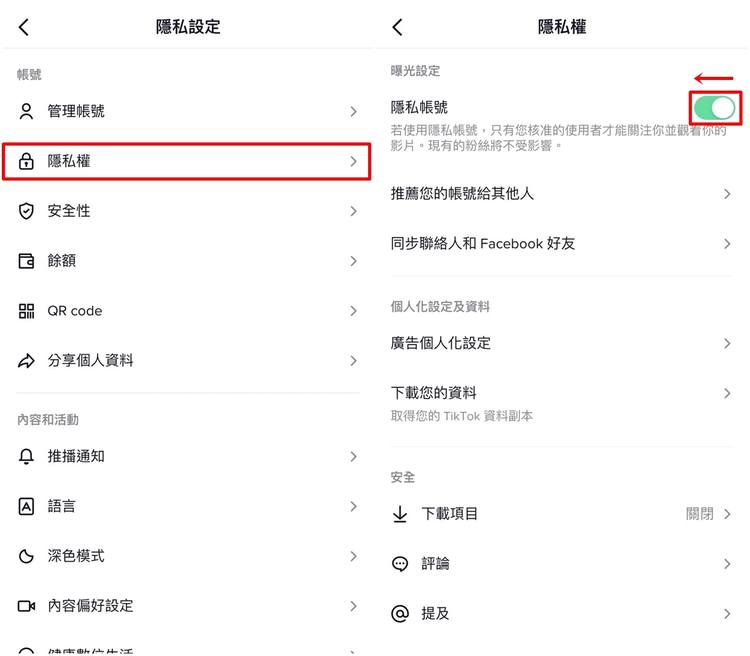Screen dimensions: 750x656
Task: Open 同步聯絡人和 Facebook 好友 settings
Action: click(483, 243)
